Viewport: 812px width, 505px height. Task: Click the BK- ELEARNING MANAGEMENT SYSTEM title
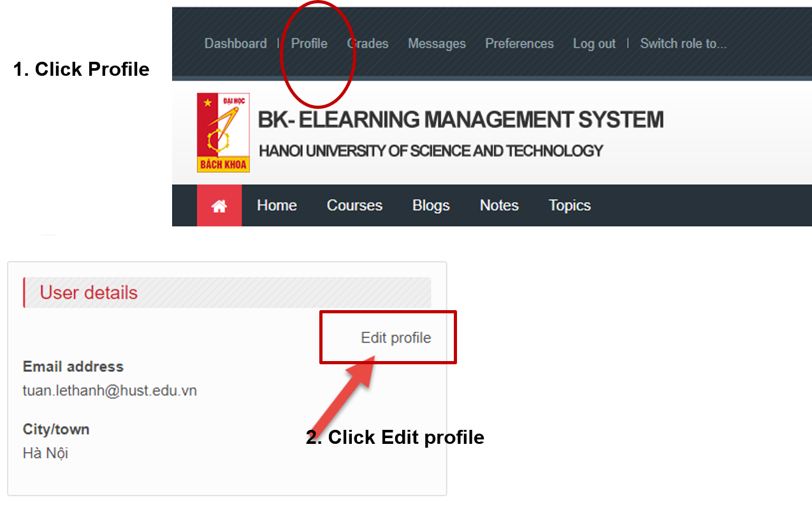point(460,120)
